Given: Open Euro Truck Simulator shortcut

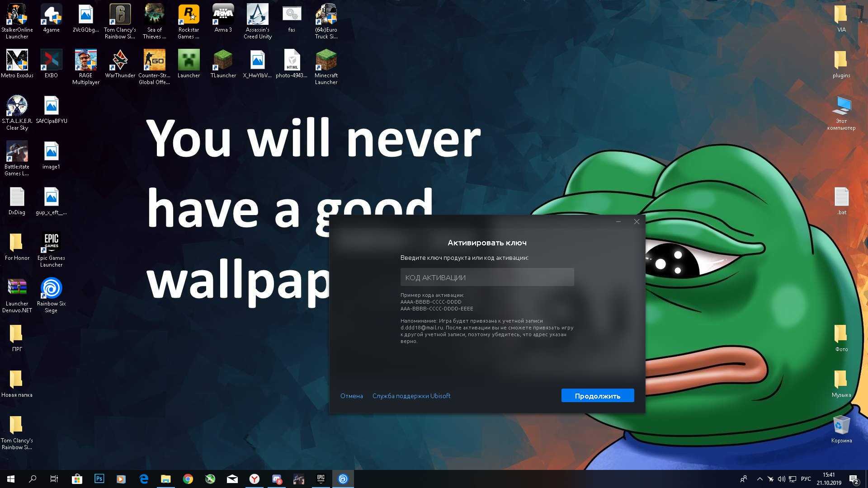Looking at the screenshot, I should pos(326,21).
